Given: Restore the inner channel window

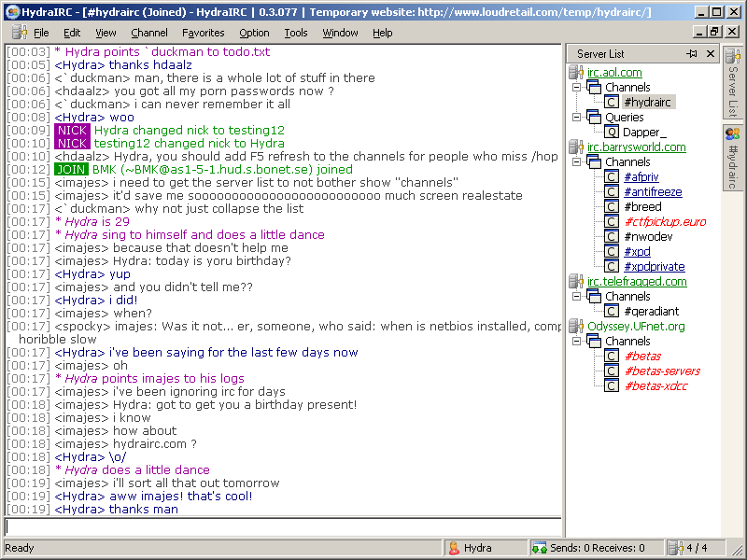Looking at the screenshot, I should 715,32.
